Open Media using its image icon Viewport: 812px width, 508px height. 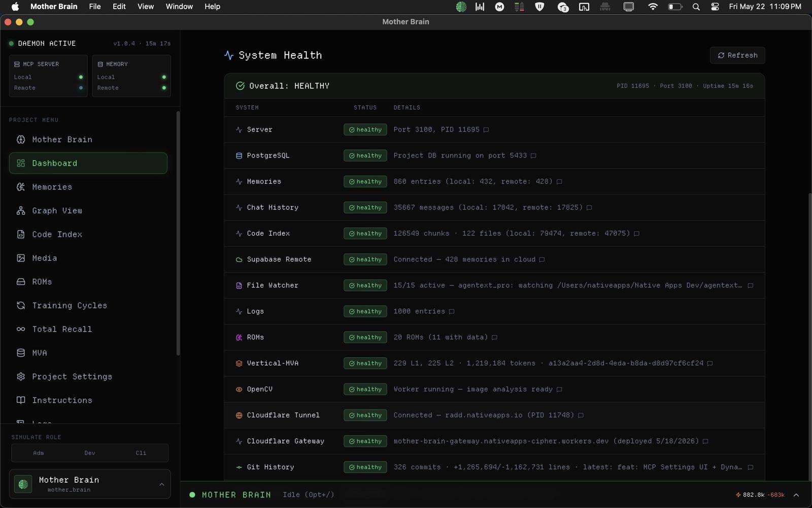(21, 258)
